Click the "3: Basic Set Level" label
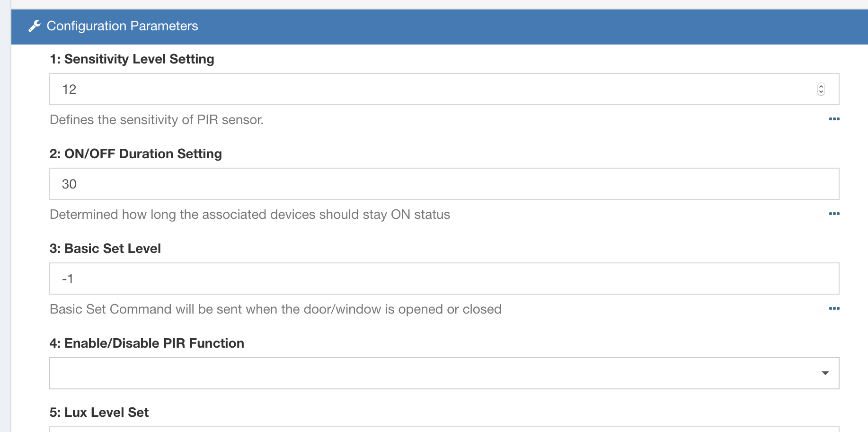The image size is (868, 432). click(x=105, y=249)
